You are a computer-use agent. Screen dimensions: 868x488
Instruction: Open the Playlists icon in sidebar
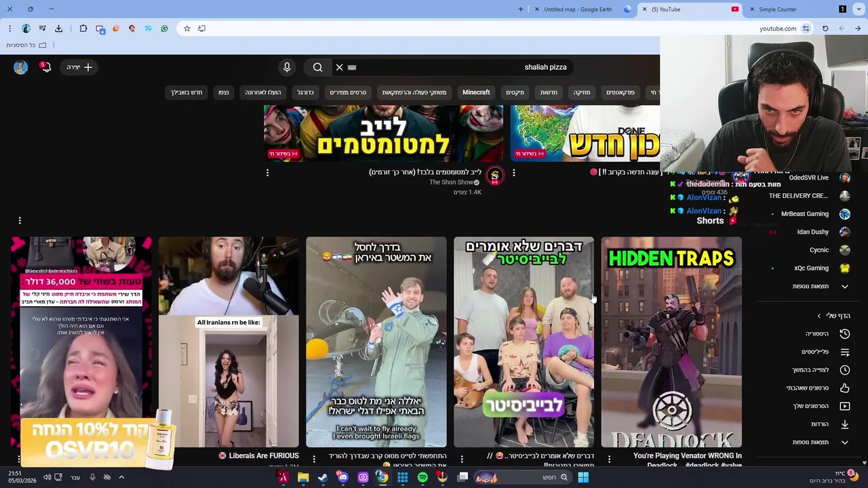click(x=845, y=352)
